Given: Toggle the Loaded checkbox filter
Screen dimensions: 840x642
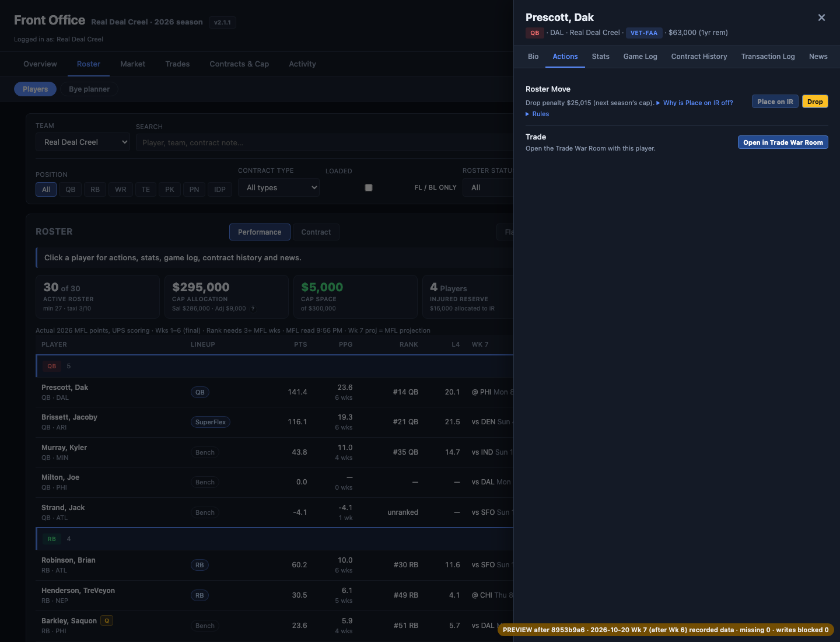Looking at the screenshot, I should pos(369,188).
